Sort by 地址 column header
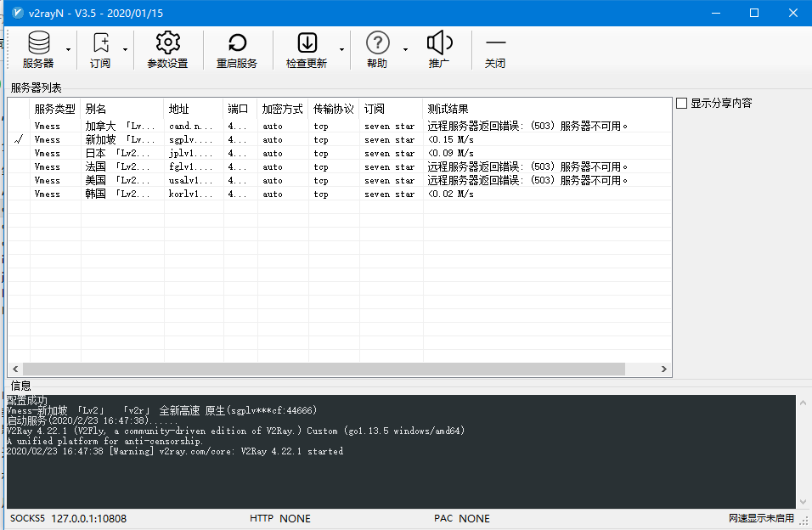Viewport: 812px width, 530px height. 194,109
